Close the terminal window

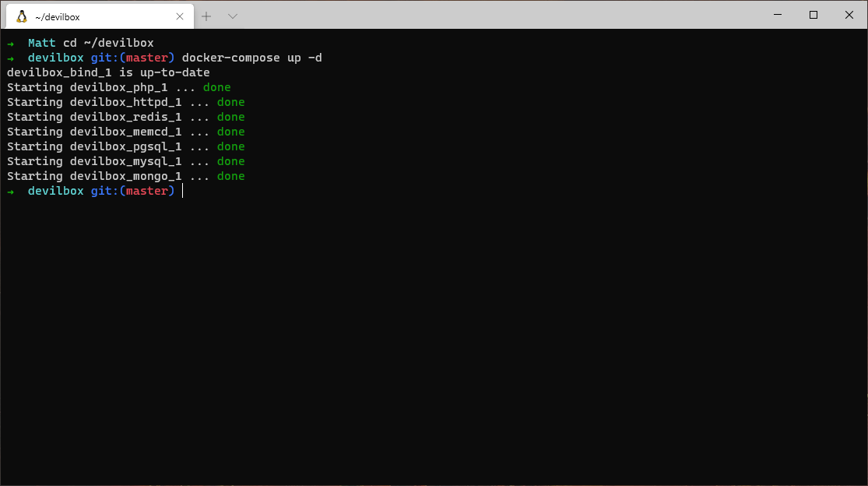tap(849, 15)
